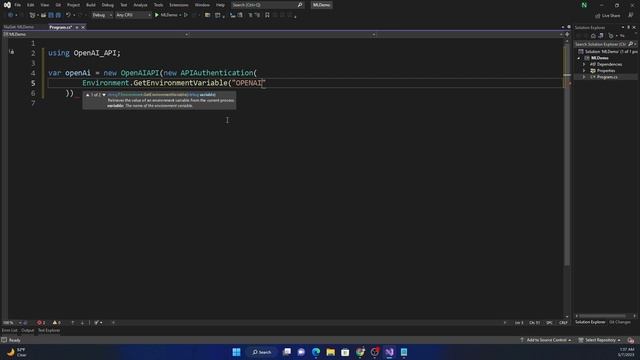Viewport: 640px width, 360px height.
Task: Open the Test Explorer tab
Action: coord(49,330)
